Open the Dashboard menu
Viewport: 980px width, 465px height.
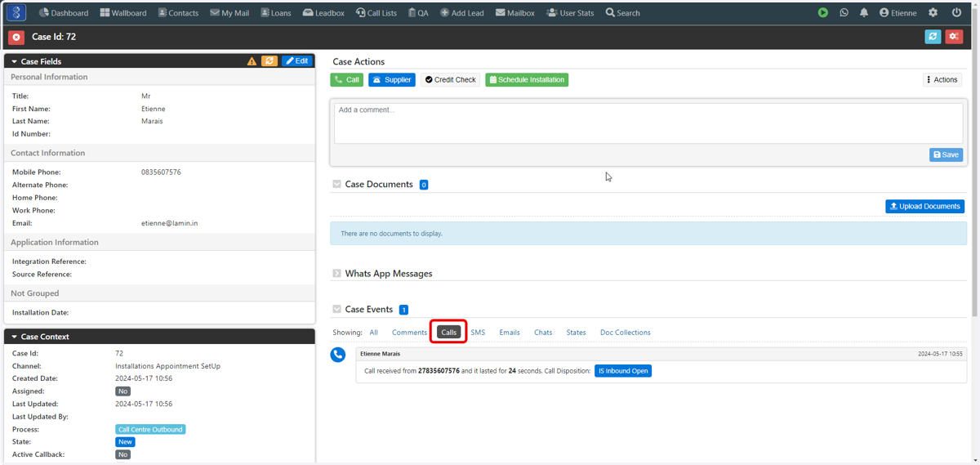[x=64, y=13]
